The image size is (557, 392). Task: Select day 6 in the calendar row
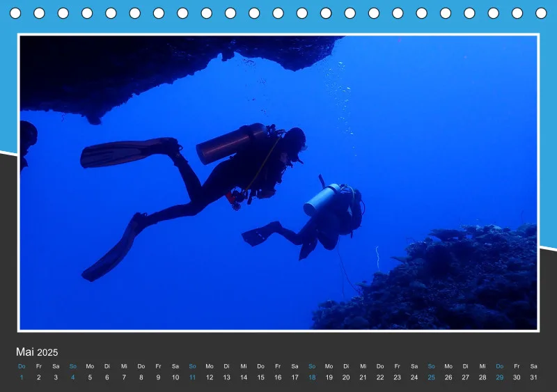[107, 377]
